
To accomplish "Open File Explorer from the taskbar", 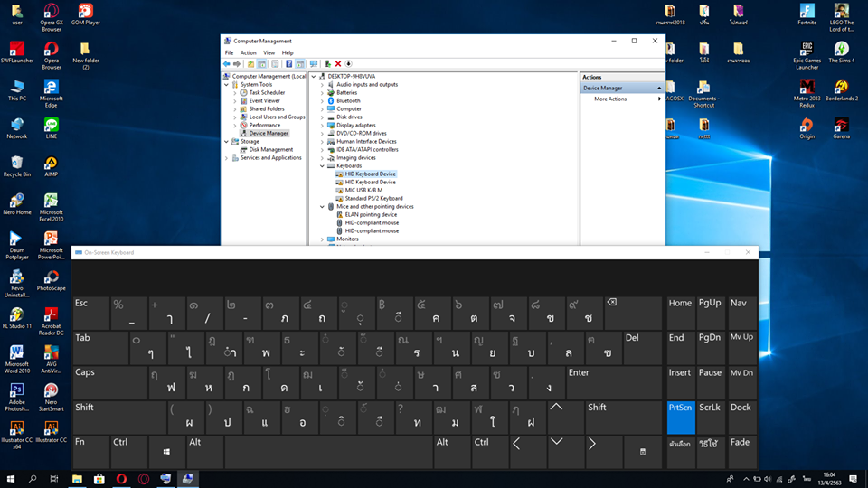I will (x=77, y=479).
